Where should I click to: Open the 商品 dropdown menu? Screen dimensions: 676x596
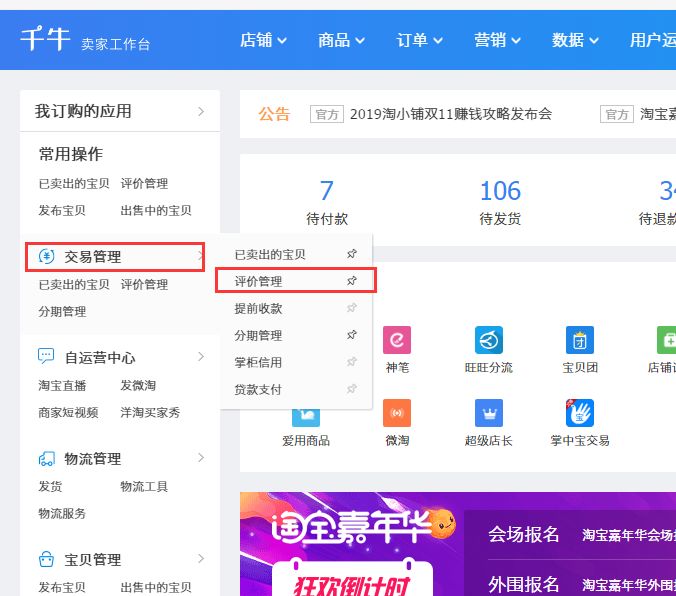[341, 40]
